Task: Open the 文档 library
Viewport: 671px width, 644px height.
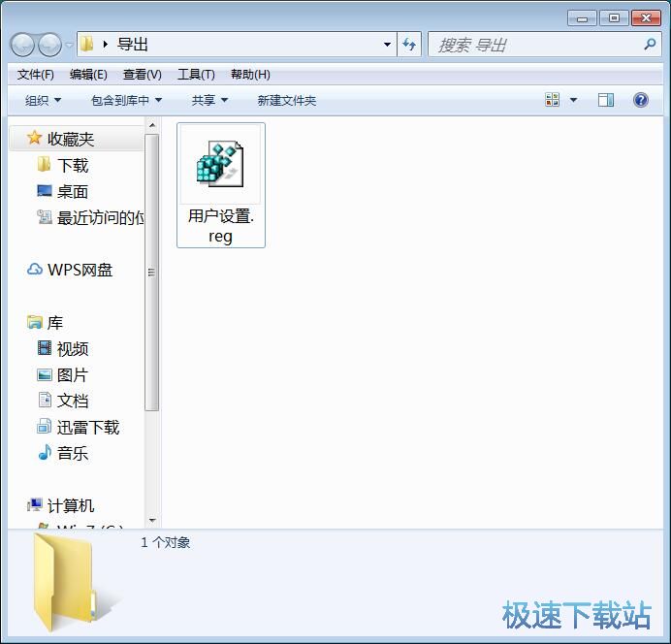Action: point(73,401)
